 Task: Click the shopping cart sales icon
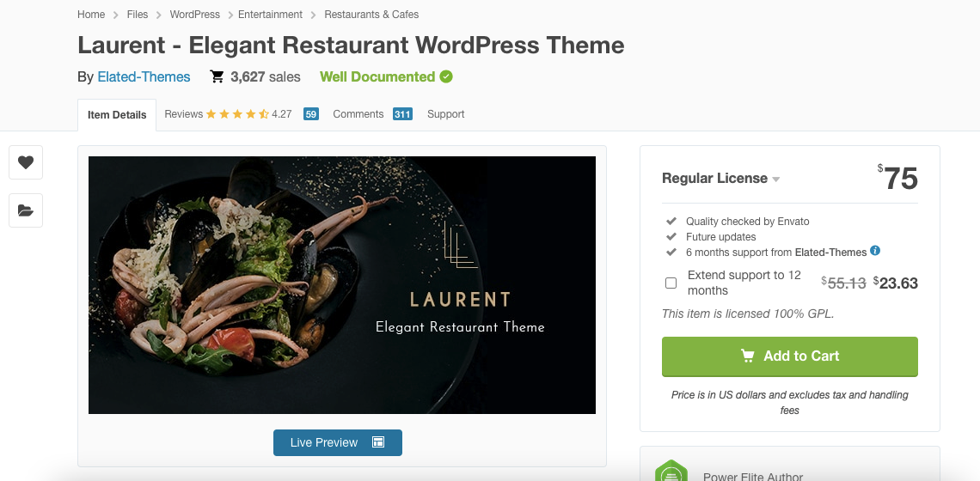pos(217,76)
